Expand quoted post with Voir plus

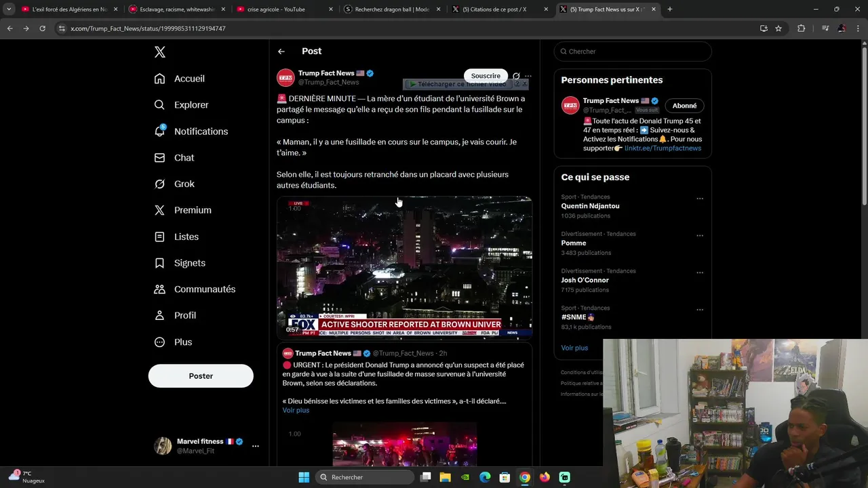pos(296,410)
